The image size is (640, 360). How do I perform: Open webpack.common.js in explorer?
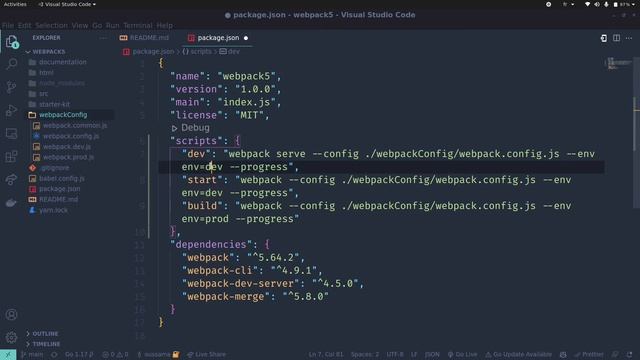click(x=71, y=126)
